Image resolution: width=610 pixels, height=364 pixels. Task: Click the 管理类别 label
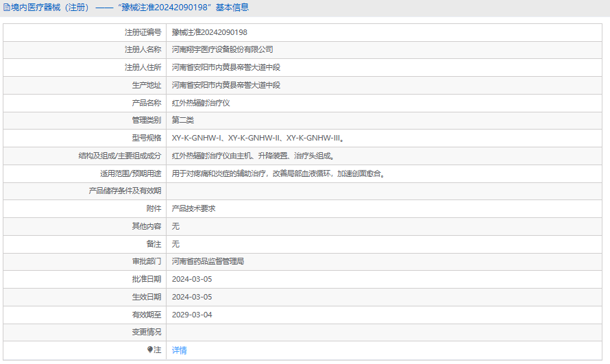coord(146,120)
